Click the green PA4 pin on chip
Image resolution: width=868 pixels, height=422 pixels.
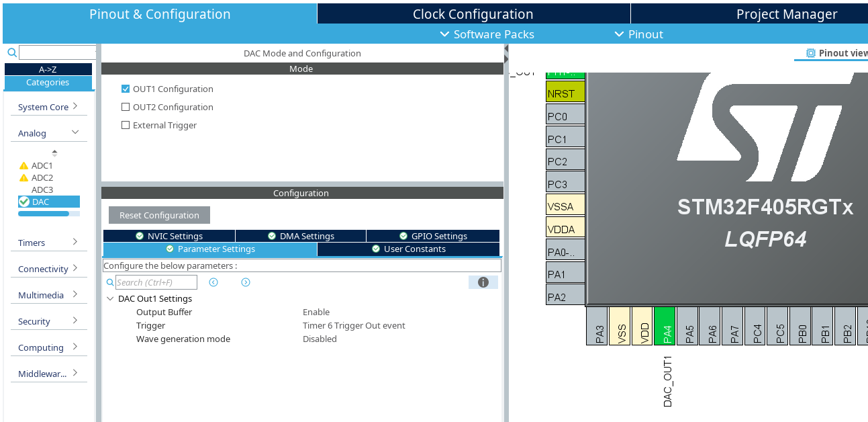pyautogui.click(x=664, y=327)
